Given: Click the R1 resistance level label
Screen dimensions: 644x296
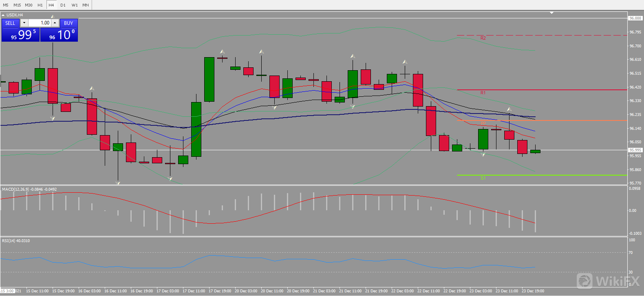Looking at the screenshot, I should [483, 93].
